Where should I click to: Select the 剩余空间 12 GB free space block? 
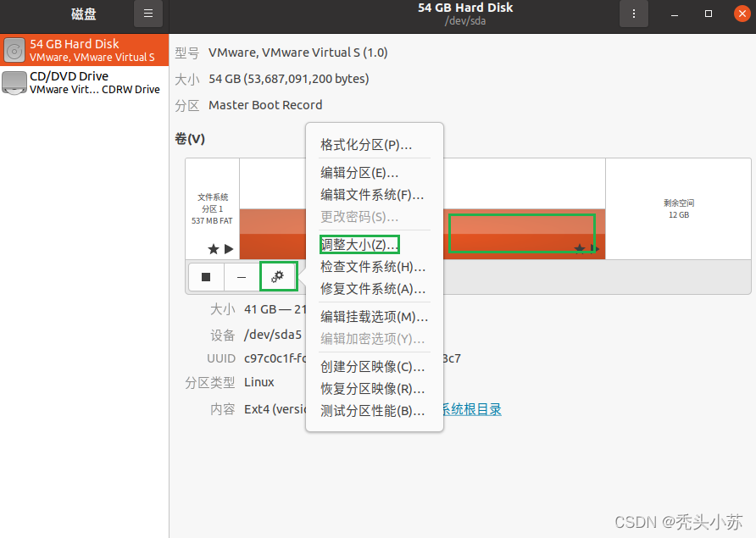[678, 208]
